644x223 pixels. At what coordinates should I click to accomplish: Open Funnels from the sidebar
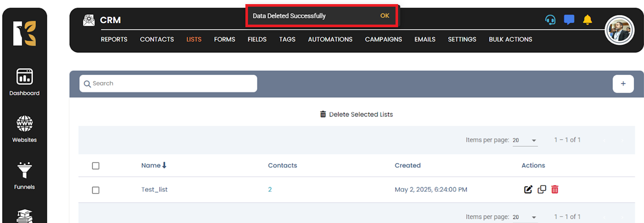[25, 176]
